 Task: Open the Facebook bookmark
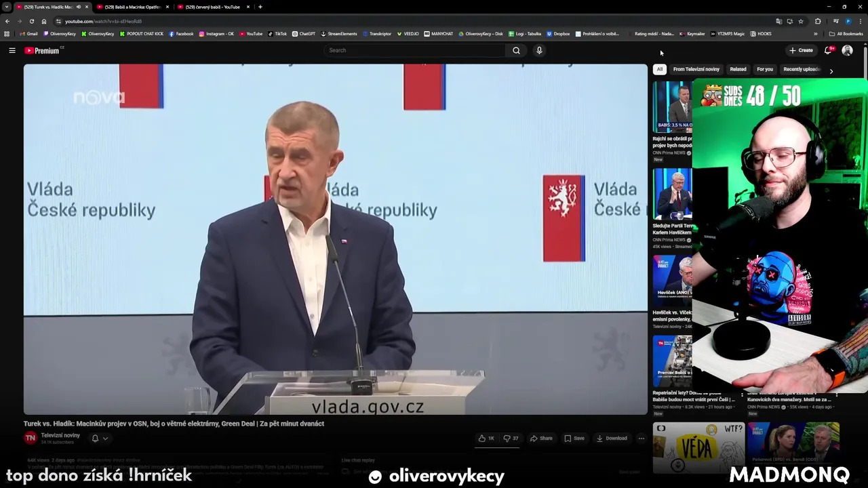coord(181,33)
